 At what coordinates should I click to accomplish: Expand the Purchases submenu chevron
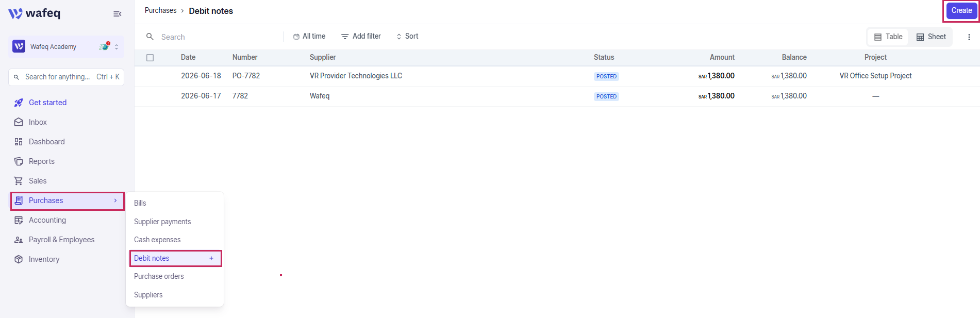[x=115, y=200]
